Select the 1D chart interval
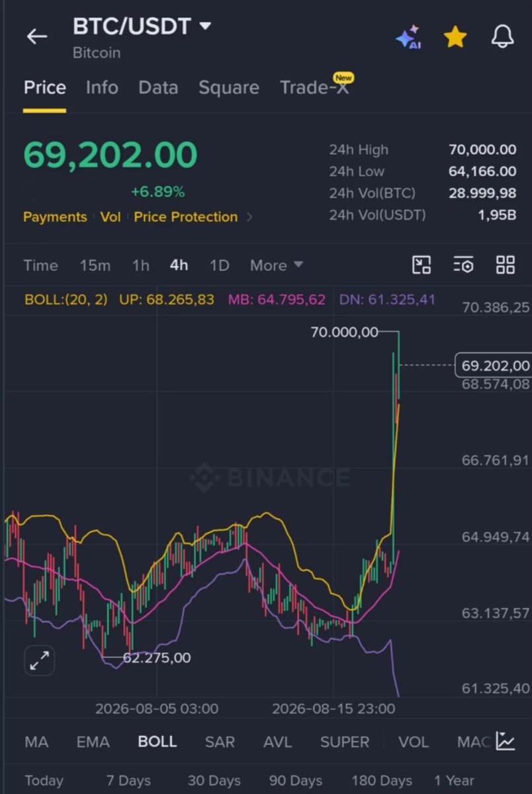 219,265
